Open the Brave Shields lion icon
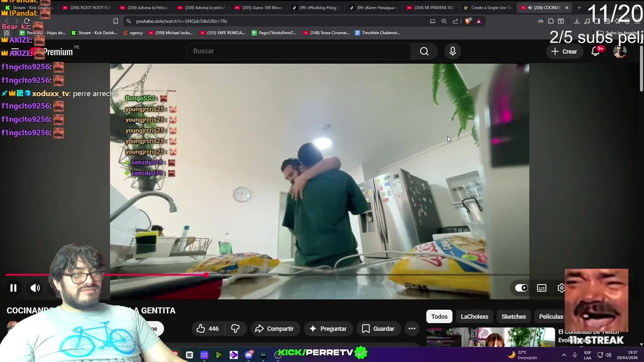Viewport: 644px width, 362px height. point(468,21)
